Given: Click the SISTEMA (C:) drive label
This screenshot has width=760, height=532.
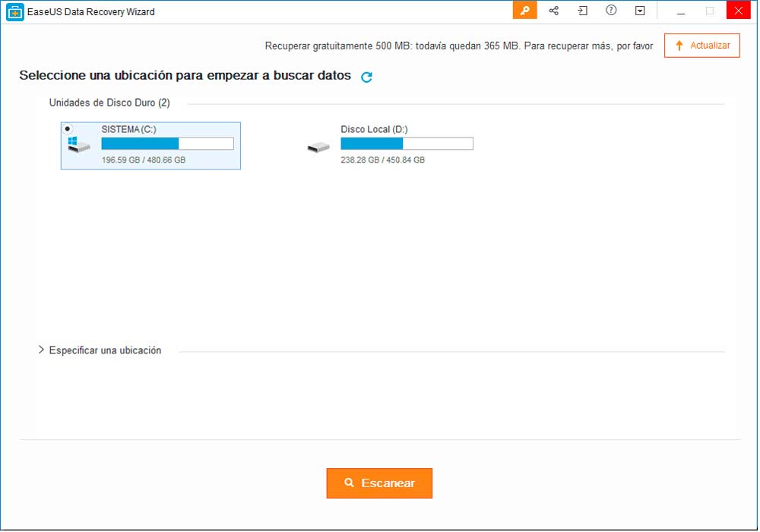Looking at the screenshot, I should point(129,129).
